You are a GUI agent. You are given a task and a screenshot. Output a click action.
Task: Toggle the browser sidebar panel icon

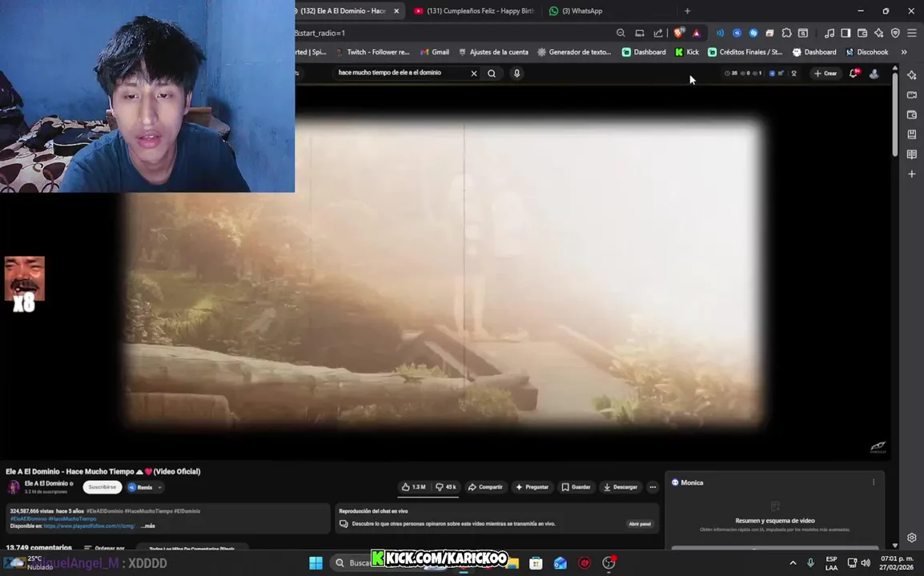tap(846, 33)
